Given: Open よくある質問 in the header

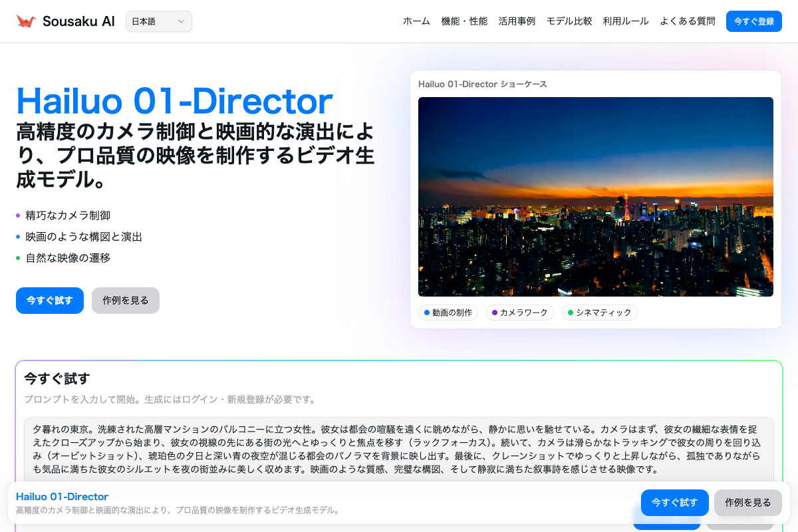Looking at the screenshot, I should [688, 21].
